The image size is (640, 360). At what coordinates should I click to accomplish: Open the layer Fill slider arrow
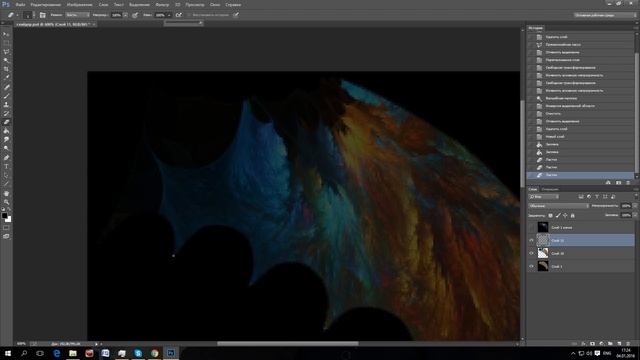click(x=635, y=215)
